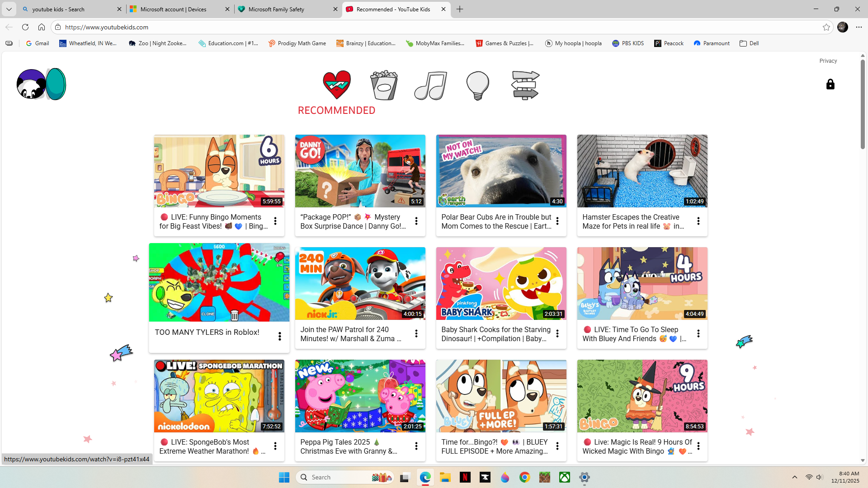This screenshot has height=488, width=868.
Task: Open the Explore signpost category
Action: click(525, 85)
